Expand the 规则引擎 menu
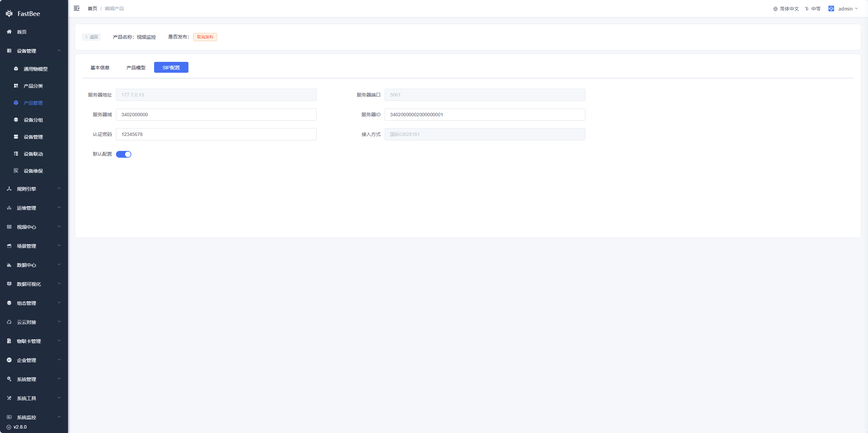Viewport: 868px width, 433px height. click(34, 189)
